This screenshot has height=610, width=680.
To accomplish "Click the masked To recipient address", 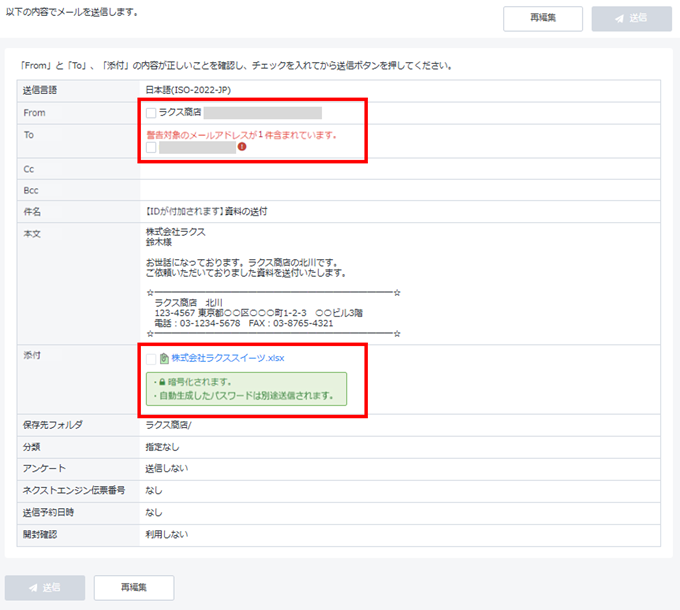I will click(197, 147).
